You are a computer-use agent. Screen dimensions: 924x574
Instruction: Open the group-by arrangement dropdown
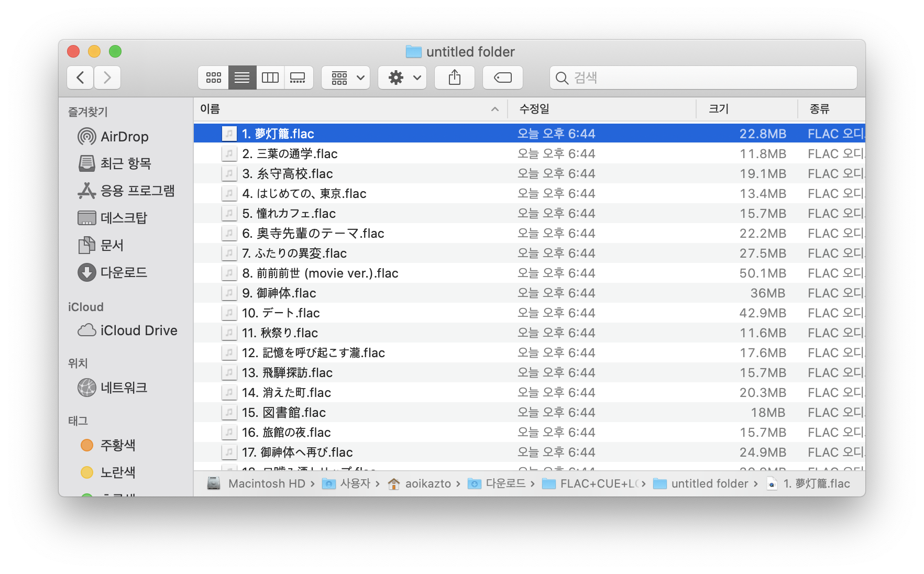tap(346, 78)
